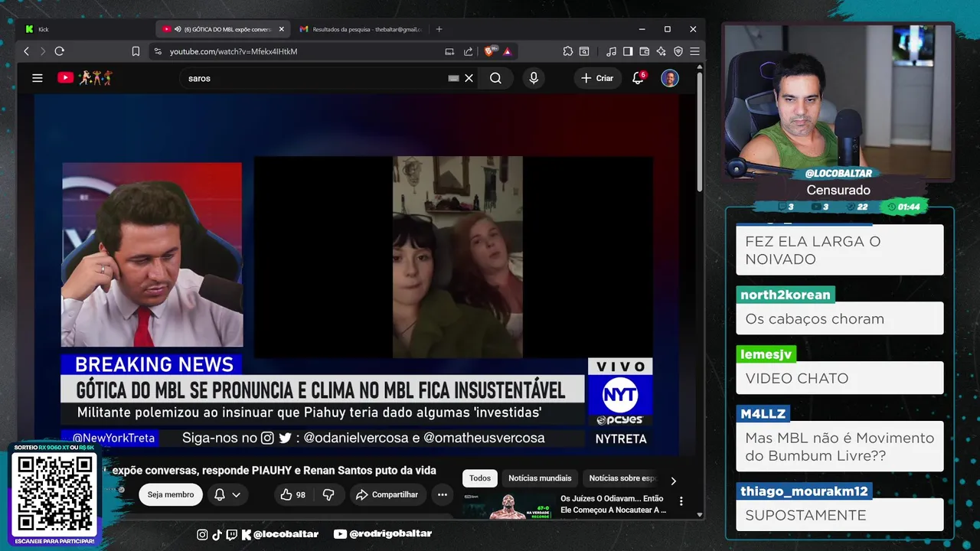Open the YouTube account avatar menu
980x551 pixels.
pos(670,78)
